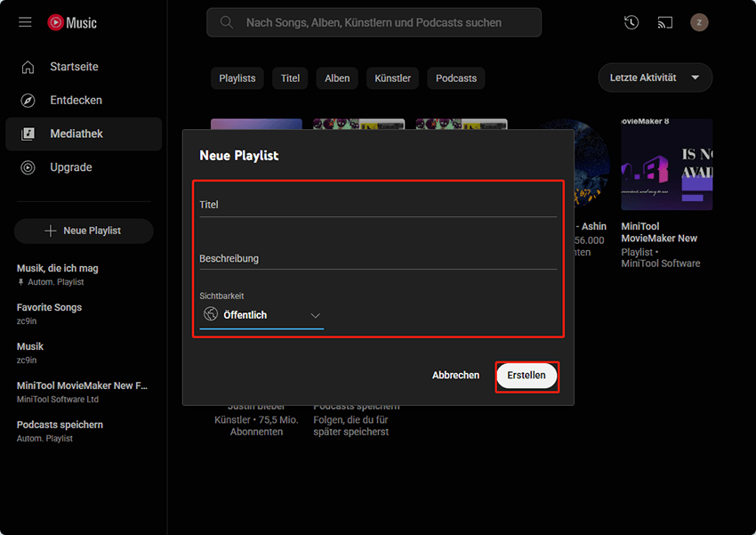
Task: Open the MiniTool MovieMaker playlist thumbnail
Action: (x=666, y=164)
